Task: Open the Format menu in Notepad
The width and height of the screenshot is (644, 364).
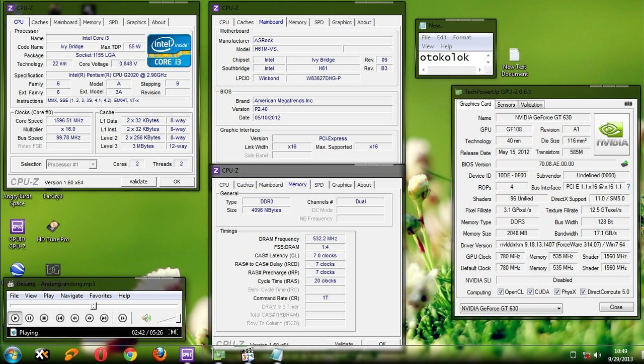Action: tap(462, 37)
